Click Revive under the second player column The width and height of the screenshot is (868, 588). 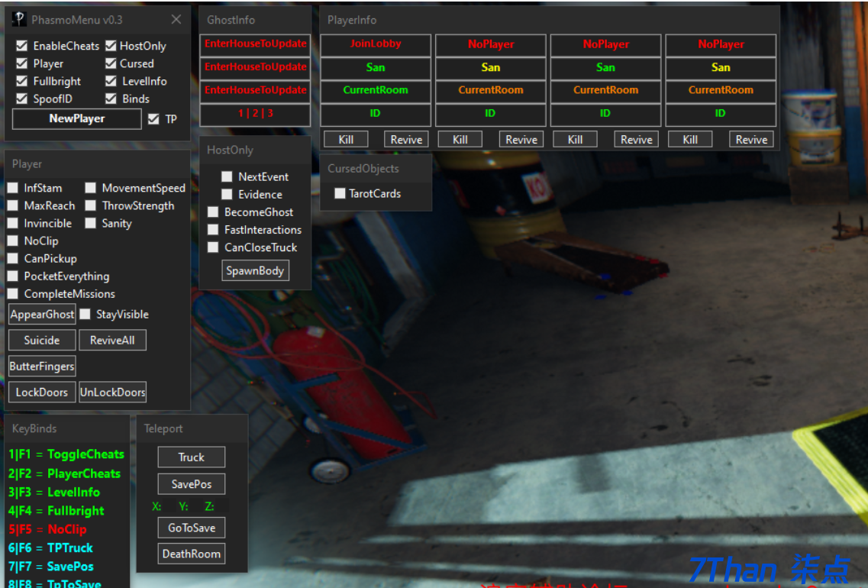click(x=521, y=140)
